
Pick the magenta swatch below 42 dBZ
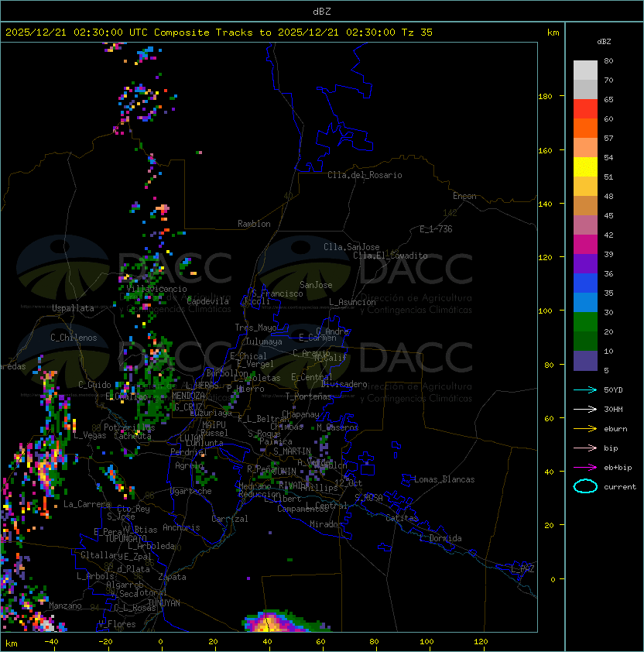[585, 245]
